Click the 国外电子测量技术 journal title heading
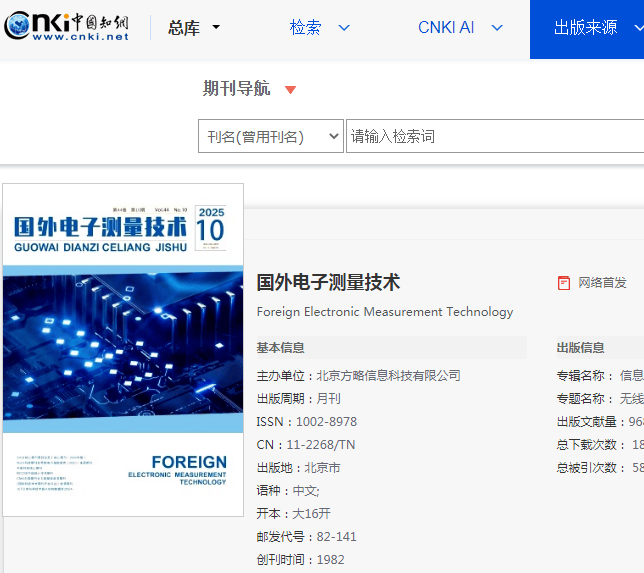The image size is (644, 573). [x=328, y=282]
